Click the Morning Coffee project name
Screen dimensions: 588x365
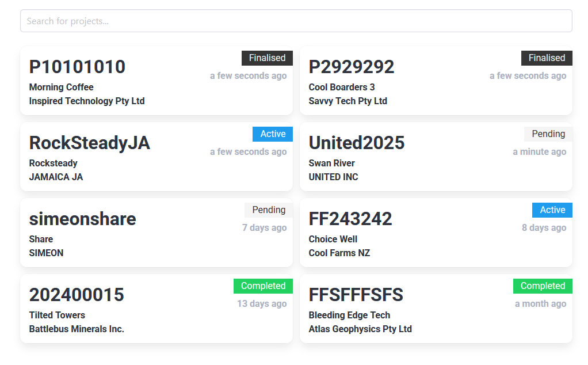[61, 88]
